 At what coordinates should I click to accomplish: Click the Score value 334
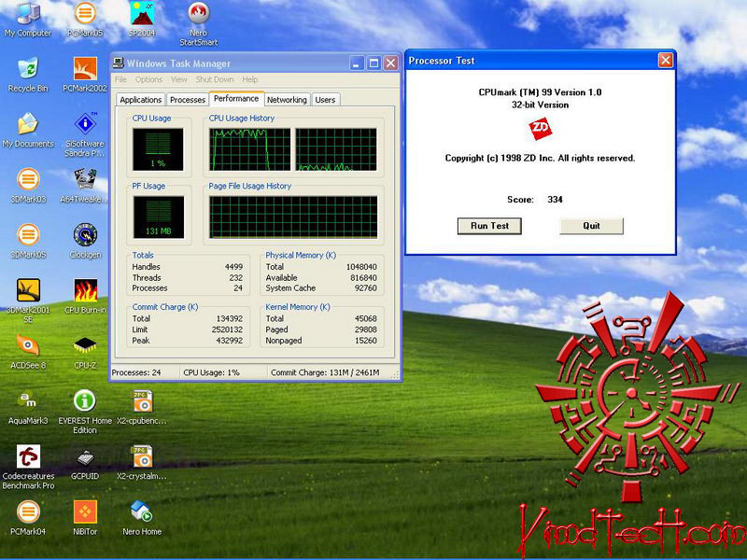coord(555,199)
